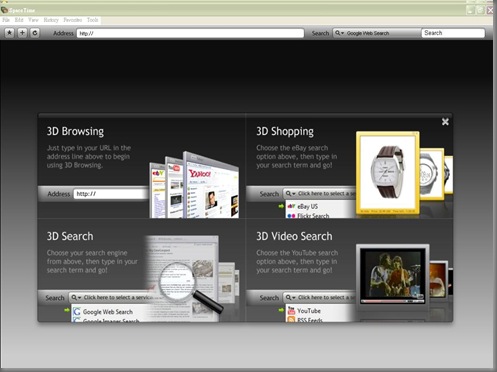Open the File menu
Image resolution: width=497 pixels, height=372 pixels.
tap(6, 20)
